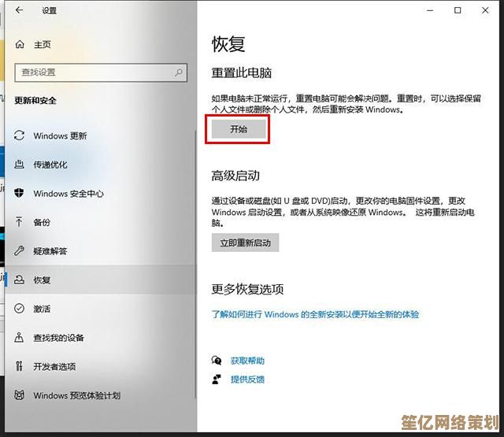The height and width of the screenshot is (437, 504).
Task: Click the 疑难解答 wrench icon
Action: [20, 251]
